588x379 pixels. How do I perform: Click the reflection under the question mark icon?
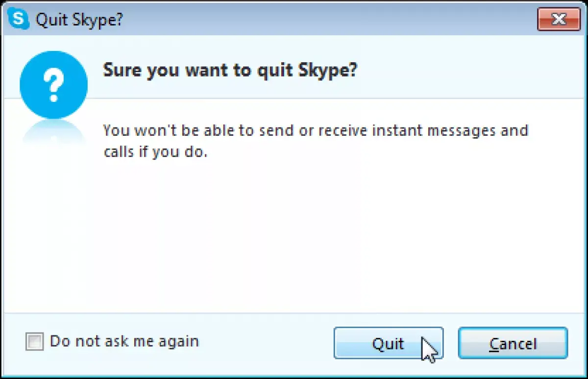point(53,133)
